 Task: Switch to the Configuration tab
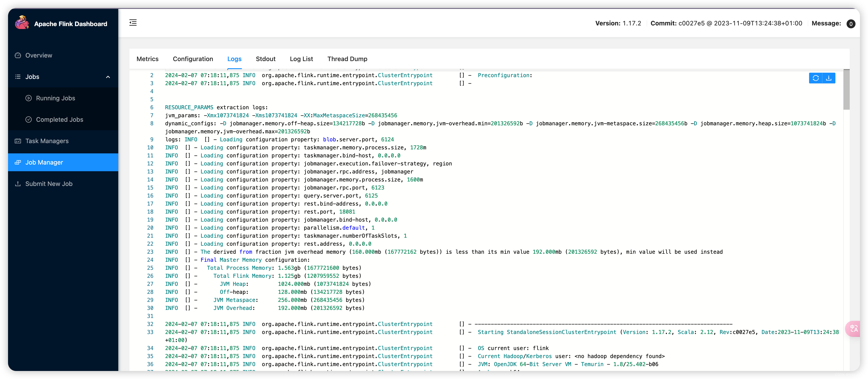193,59
